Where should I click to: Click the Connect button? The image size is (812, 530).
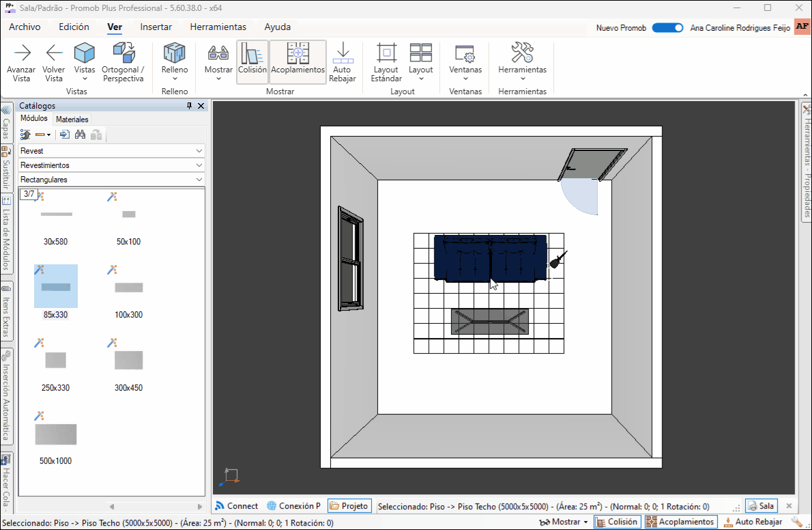tap(237, 506)
